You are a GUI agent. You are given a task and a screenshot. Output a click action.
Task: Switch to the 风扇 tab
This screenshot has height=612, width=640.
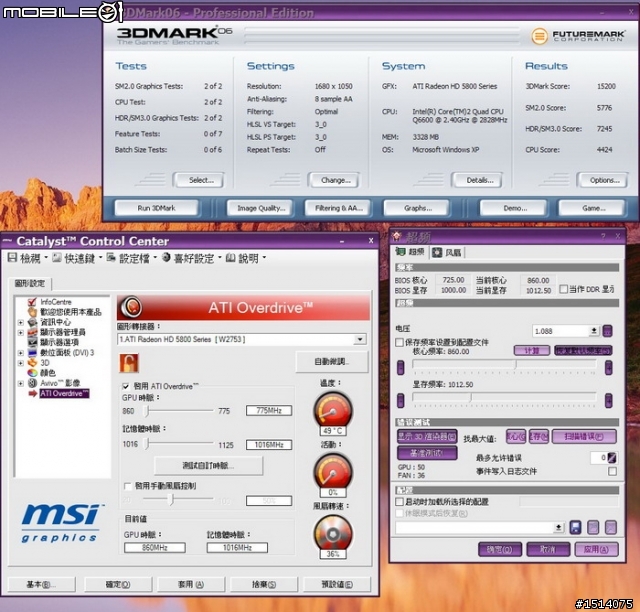pos(447,252)
